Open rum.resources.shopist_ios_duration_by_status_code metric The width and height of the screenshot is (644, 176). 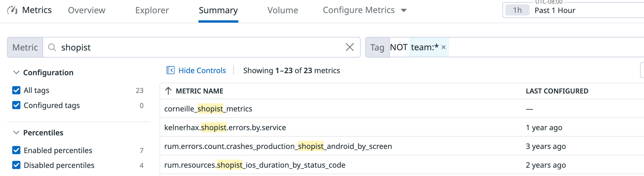(x=255, y=165)
